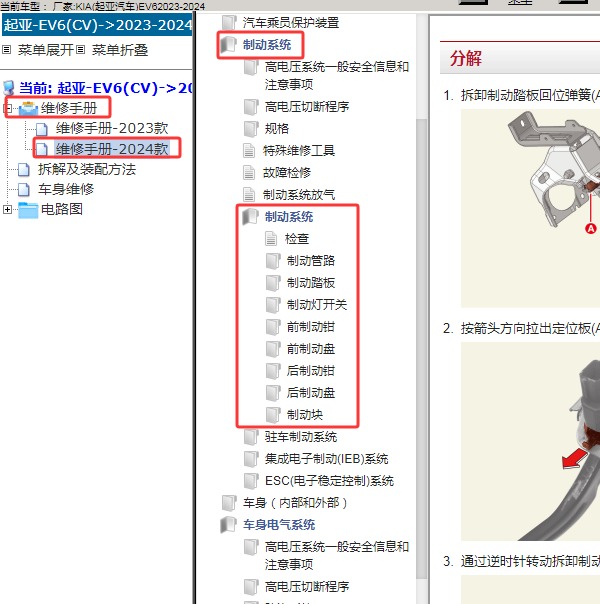
Task: Open 前制动盘 section
Action: pyautogui.click(x=311, y=349)
